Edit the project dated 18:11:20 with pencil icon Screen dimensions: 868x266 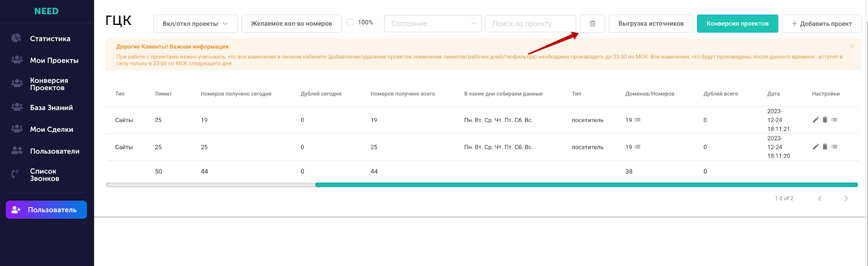tap(815, 147)
